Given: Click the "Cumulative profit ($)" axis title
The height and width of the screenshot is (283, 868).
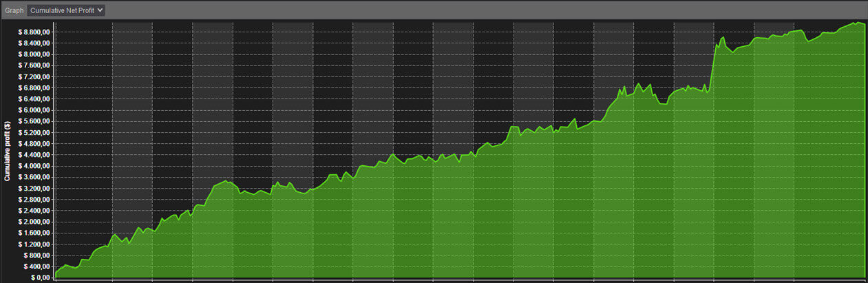Looking at the screenshot, I should 7,151.
